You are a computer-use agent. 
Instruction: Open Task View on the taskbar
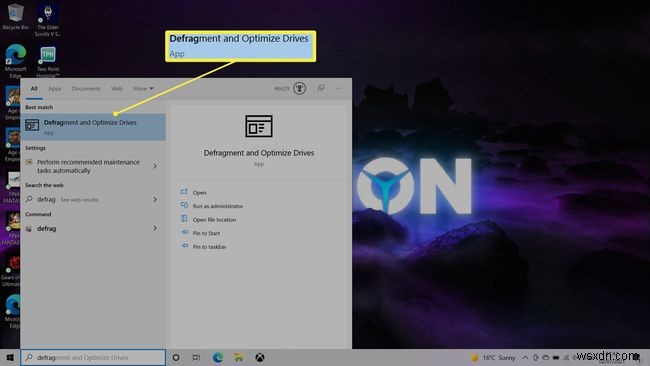pyautogui.click(x=196, y=357)
